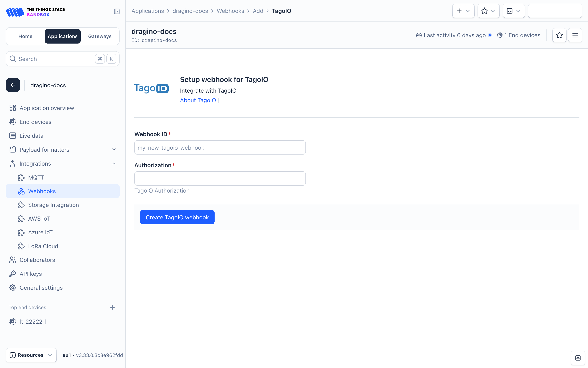Viewport: 588px width, 368px height.
Task: Focus the Authorization field
Action: click(220, 178)
